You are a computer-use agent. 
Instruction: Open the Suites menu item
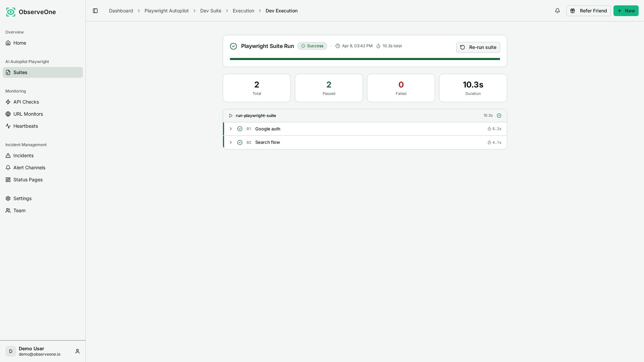(x=43, y=72)
